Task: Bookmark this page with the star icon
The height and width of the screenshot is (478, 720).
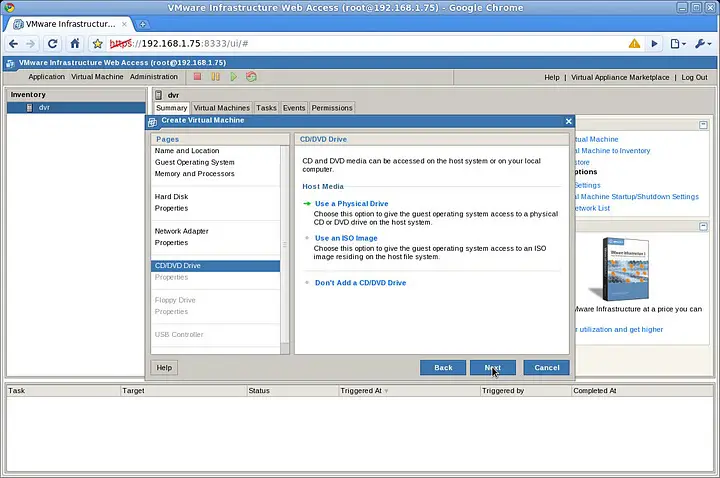Action: click(97, 44)
